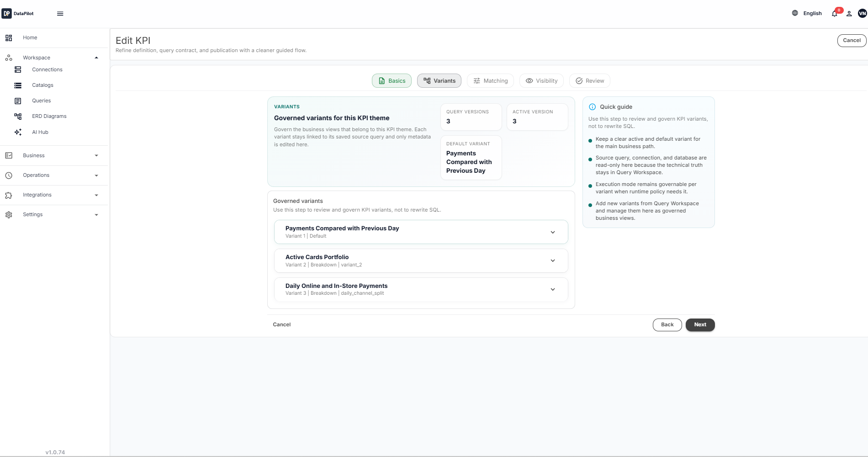
Task: Open Queries from the sidebar
Action: pyautogui.click(x=41, y=101)
